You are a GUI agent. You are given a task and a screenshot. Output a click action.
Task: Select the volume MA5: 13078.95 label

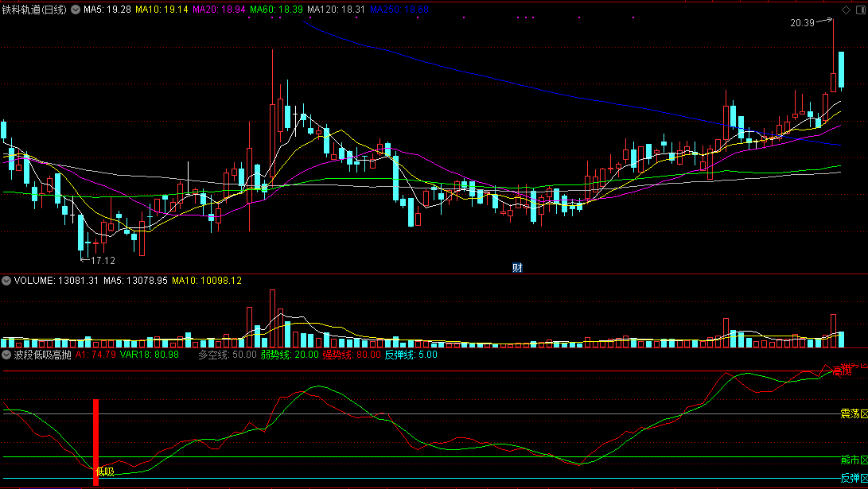click(x=135, y=281)
